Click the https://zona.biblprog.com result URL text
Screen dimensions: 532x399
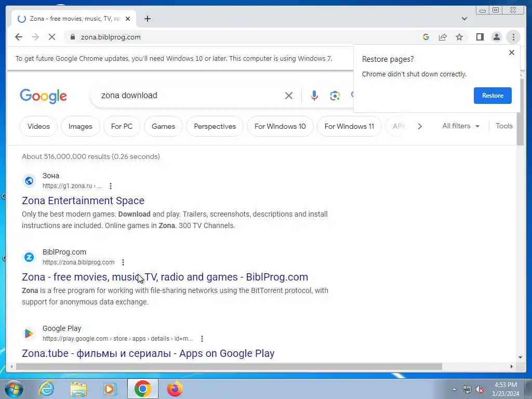[x=78, y=262]
